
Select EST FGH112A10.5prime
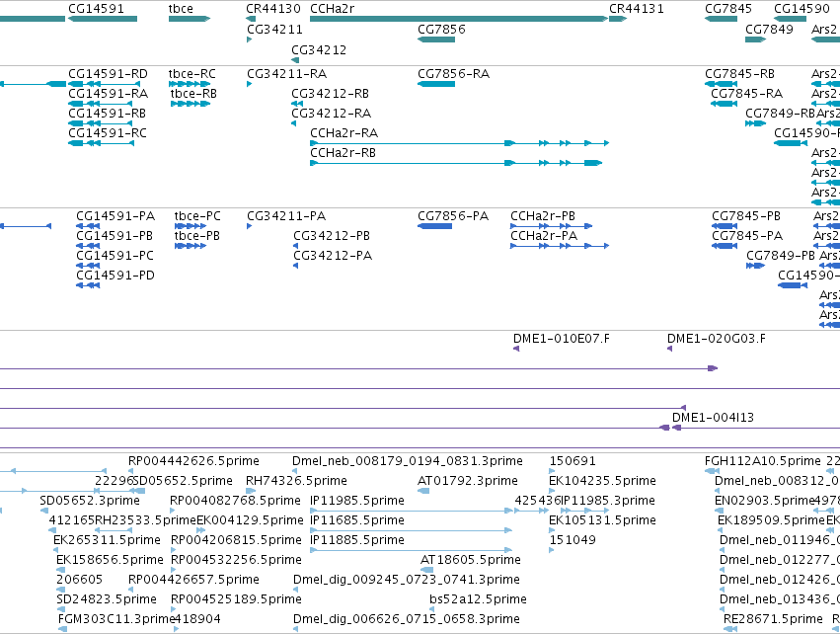click(x=762, y=461)
